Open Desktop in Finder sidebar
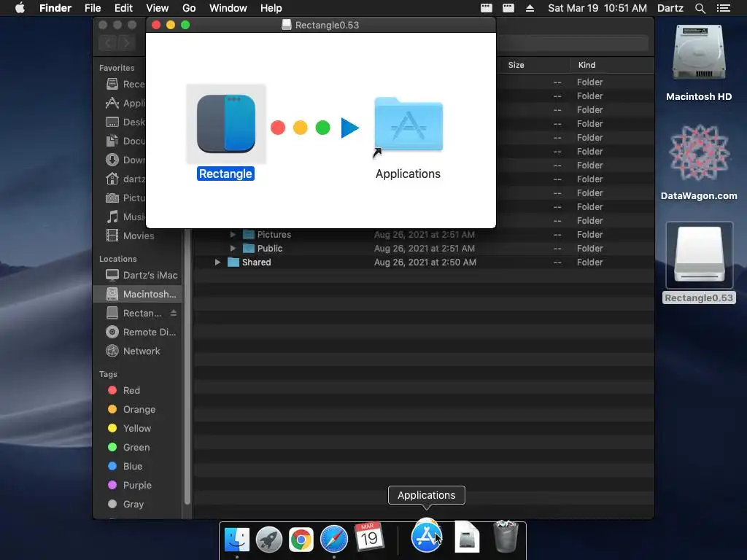747x560 pixels. coord(125,122)
